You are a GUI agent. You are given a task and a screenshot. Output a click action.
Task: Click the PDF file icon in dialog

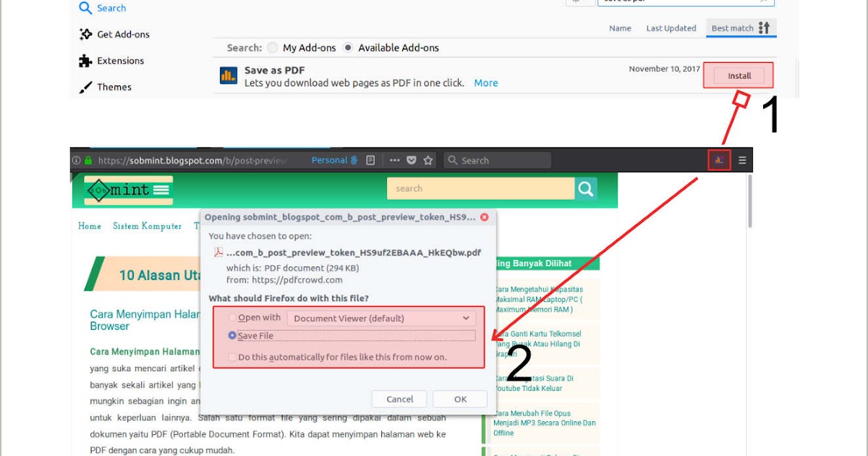coord(218,253)
